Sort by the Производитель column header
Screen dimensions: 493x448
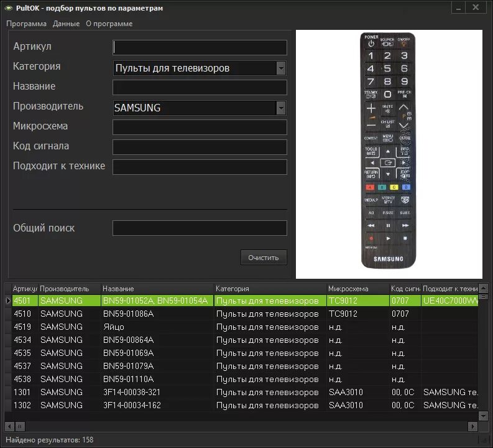(x=69, y=289)
